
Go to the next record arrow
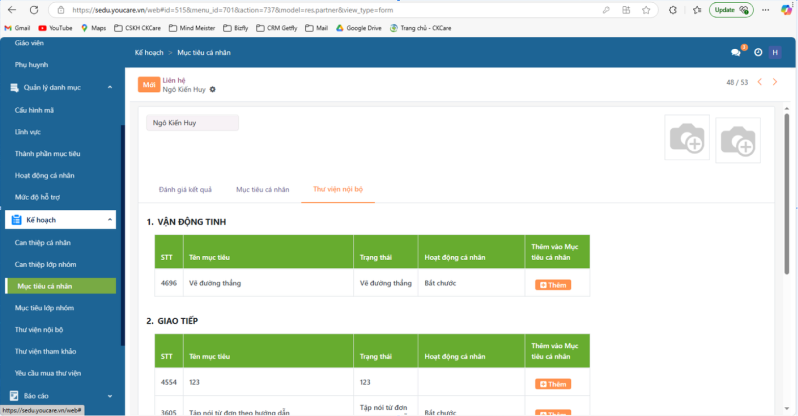click(776, 82)
